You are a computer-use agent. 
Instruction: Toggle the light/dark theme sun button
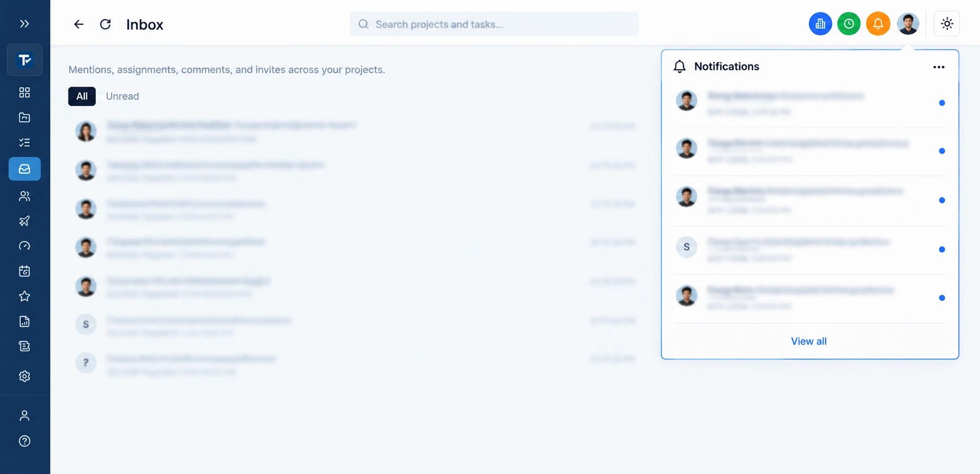pyautogui.click(x=947, y=24)
